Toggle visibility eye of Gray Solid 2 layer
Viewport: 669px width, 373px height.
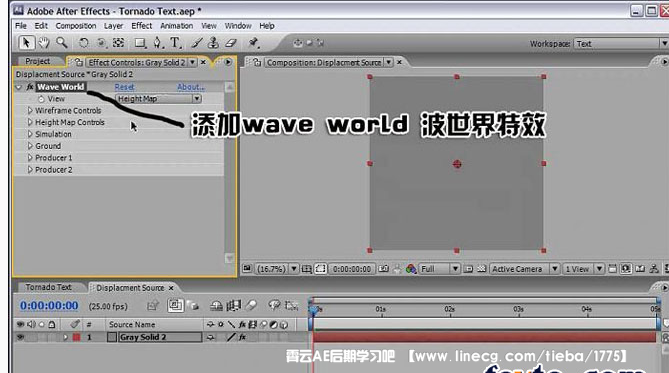pyautogui.click(x=20, y=337)
